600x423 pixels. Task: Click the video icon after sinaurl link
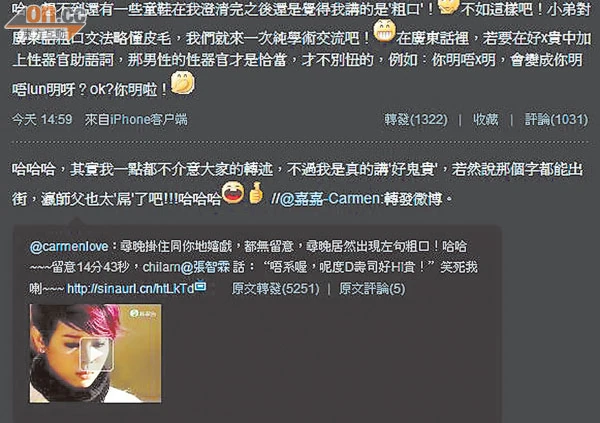pyautogui.click(x=201, y=286)
